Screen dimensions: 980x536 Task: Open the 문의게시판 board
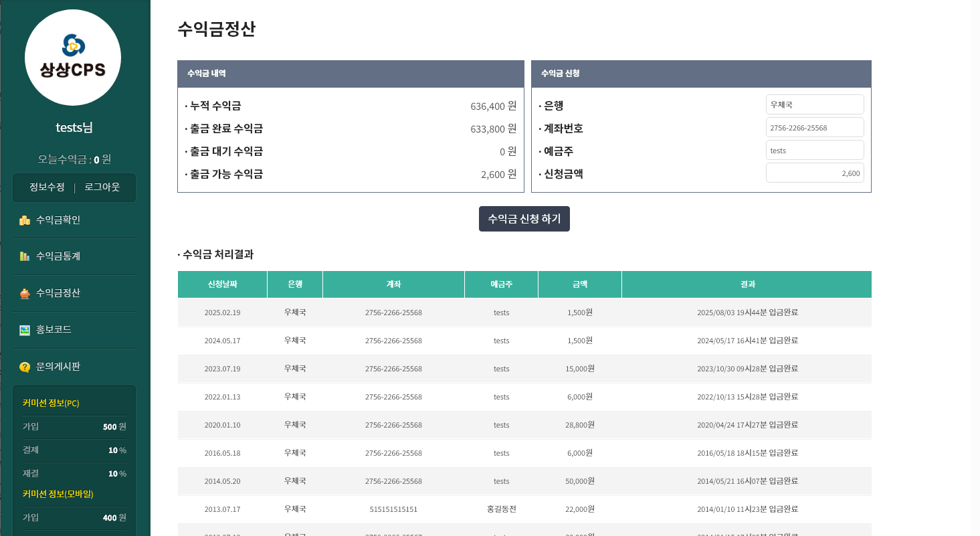coord(58,367)
